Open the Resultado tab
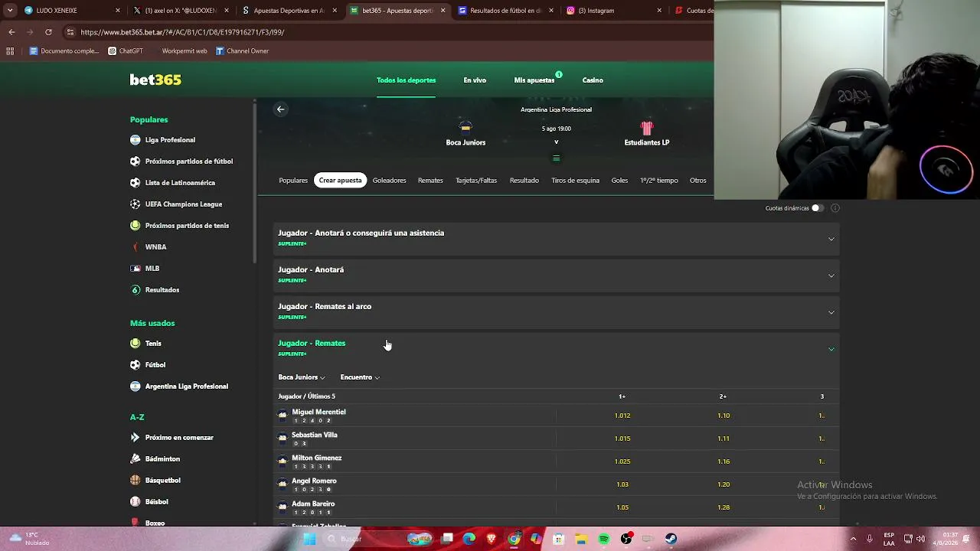980x551 pixels. coord(524,181)
